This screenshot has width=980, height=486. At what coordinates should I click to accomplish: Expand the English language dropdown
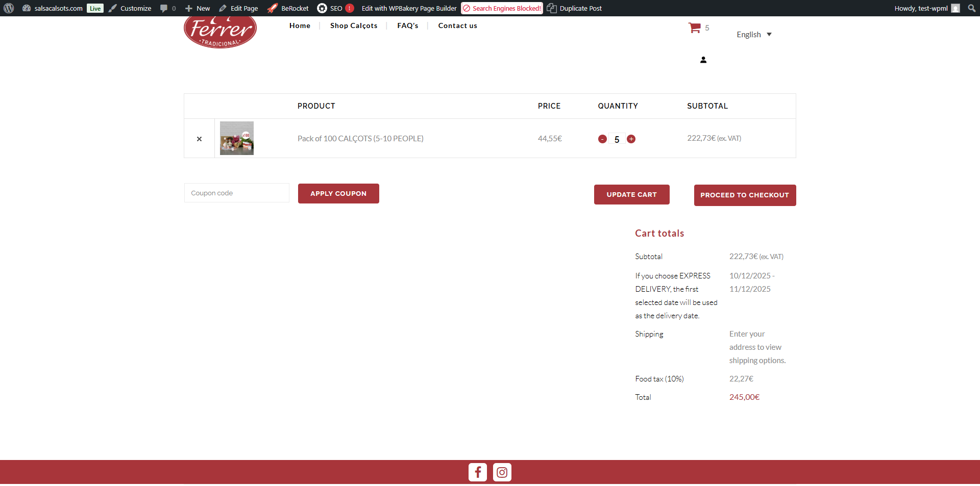point(754,35)
